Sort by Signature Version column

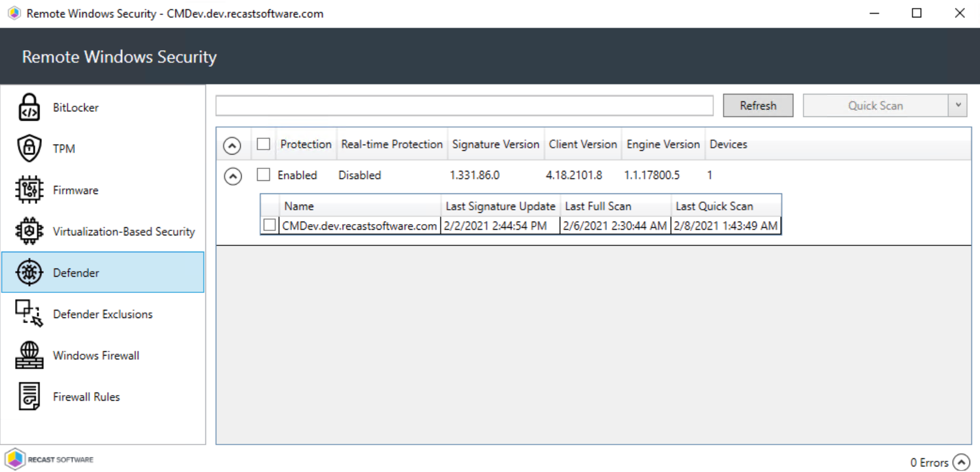pyautogui.click(x=496, y=145)
